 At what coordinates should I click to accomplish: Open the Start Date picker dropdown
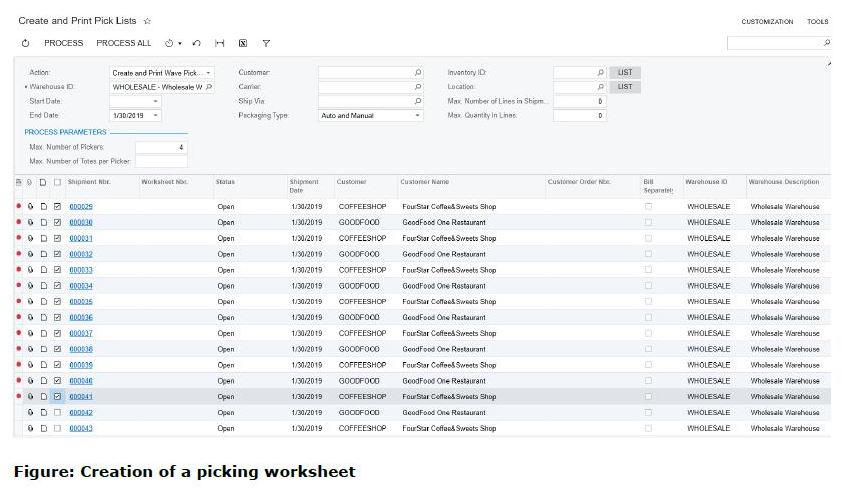[155, 101]
